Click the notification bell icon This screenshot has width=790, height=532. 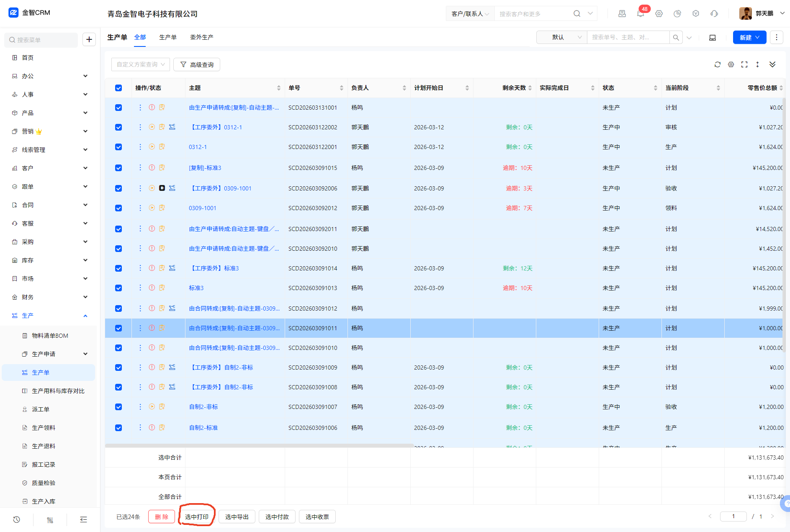(x=640, y=14)
